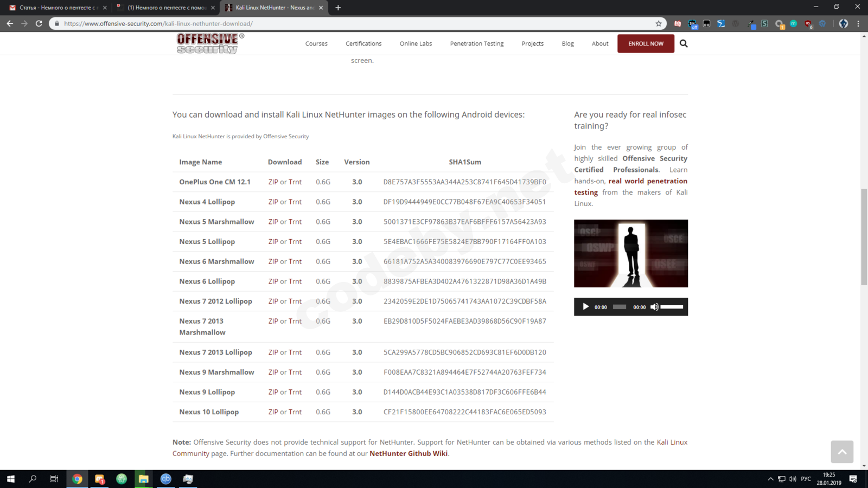Open the Kali Linux Community link
Viewport: 868px width, 488px height.
click(430, 448)
